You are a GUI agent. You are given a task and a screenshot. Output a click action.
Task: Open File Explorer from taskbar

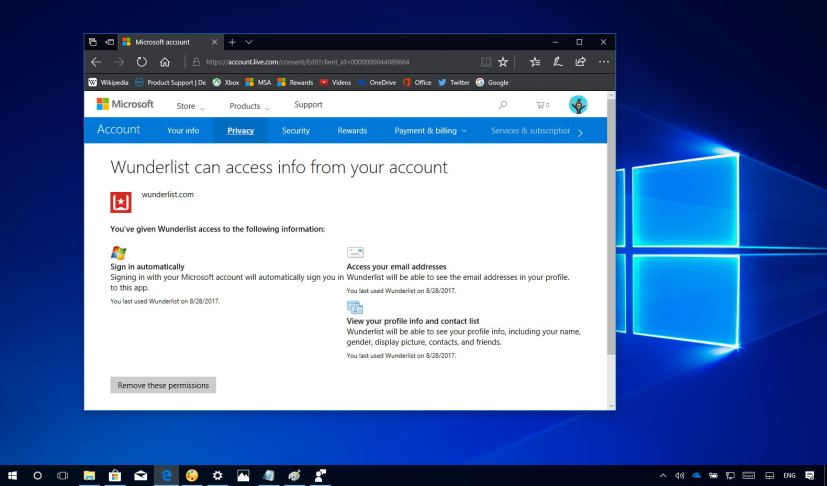[89, 475]
